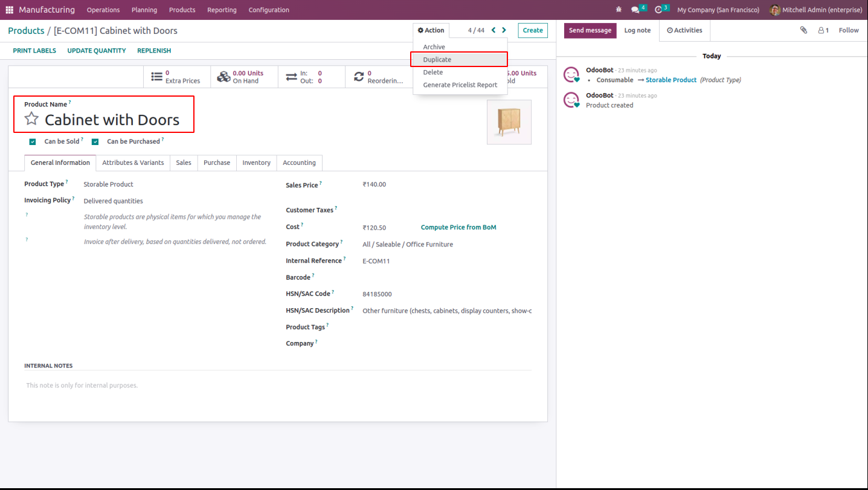
Task: Click the Manufacturing app title
Action: click(x=47, y=10)
